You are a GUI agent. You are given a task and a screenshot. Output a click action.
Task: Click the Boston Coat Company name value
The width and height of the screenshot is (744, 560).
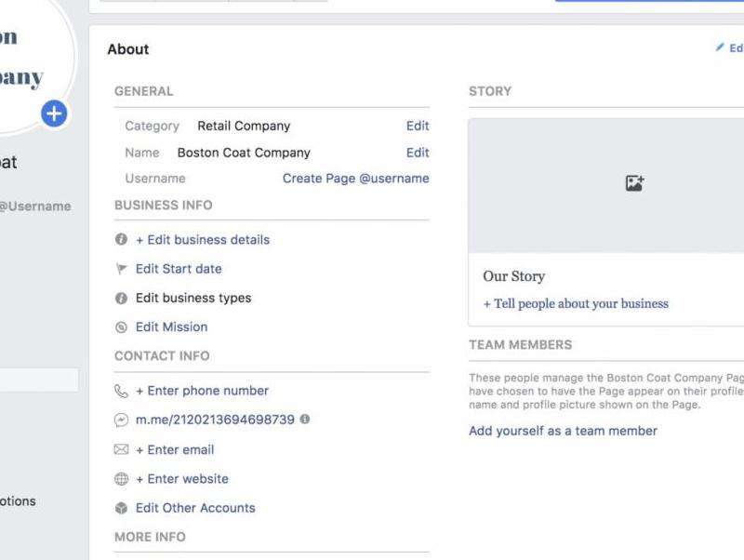[x=244, y=153]
